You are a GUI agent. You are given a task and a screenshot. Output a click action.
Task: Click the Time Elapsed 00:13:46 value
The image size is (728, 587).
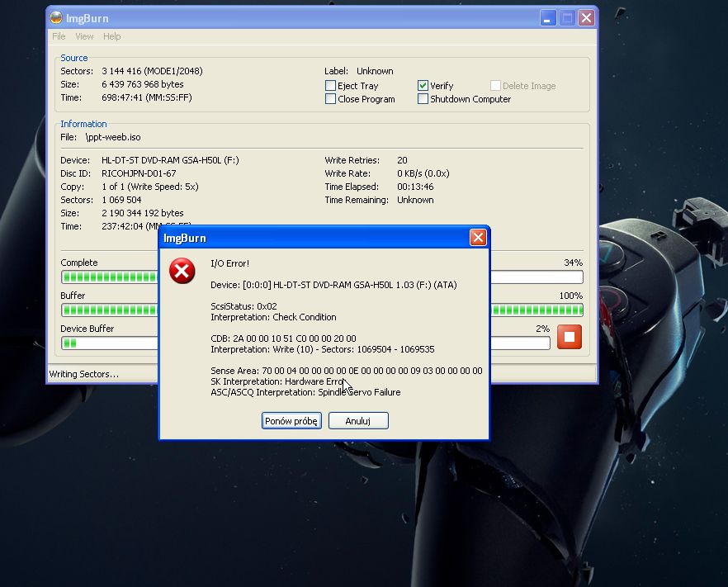(x=415, y=187)
